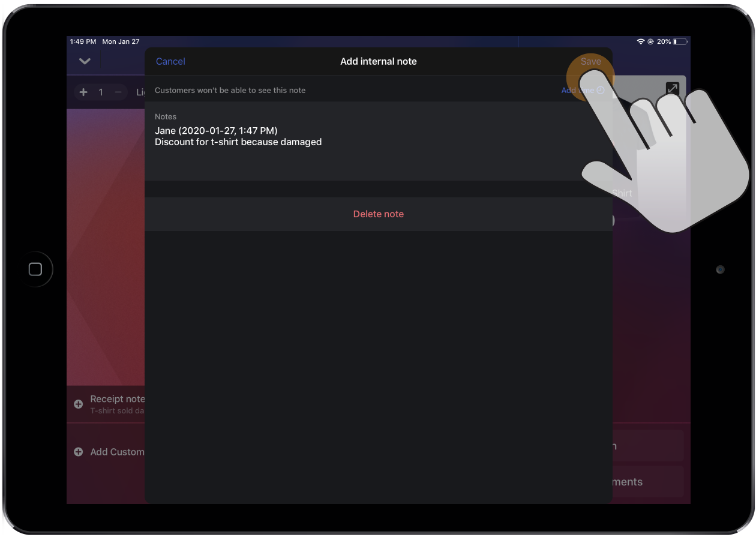The height and width of the screenshot is (537, 756).
Task: Tap the plus icon next to Receipt note
Action: pyautogui.click(x=78, y=404)
